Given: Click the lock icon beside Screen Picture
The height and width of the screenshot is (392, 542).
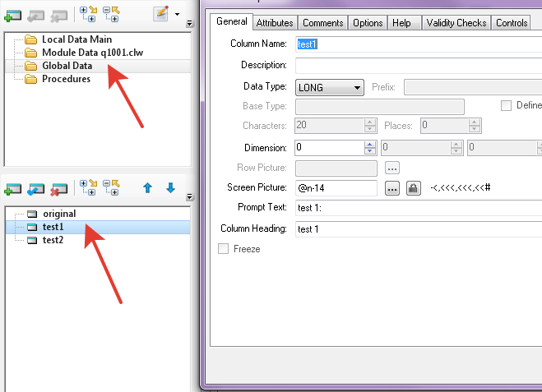Looking at the screenshot, I should [x=414, y=188].
